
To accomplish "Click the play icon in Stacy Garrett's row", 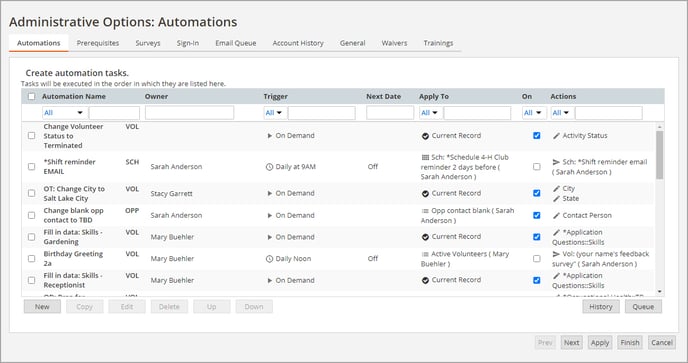I will 269,193.
